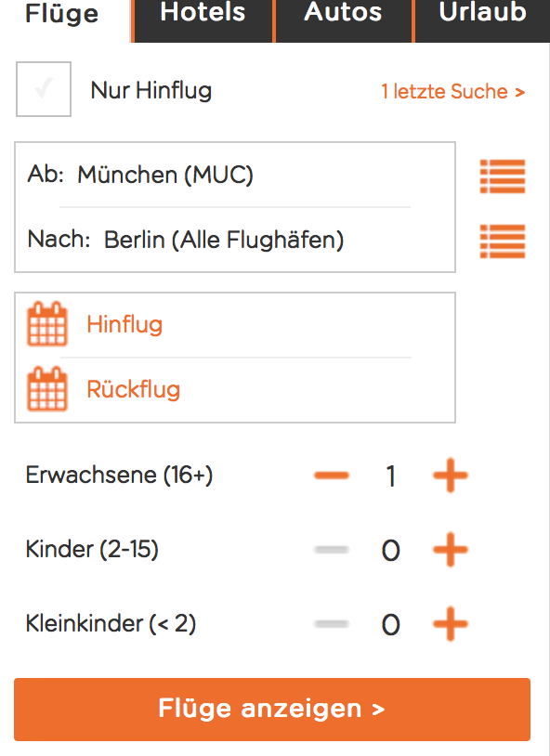
Task: Click the greyed Kinder minus button
Action: pyautogui.click(x=332, y=550)
